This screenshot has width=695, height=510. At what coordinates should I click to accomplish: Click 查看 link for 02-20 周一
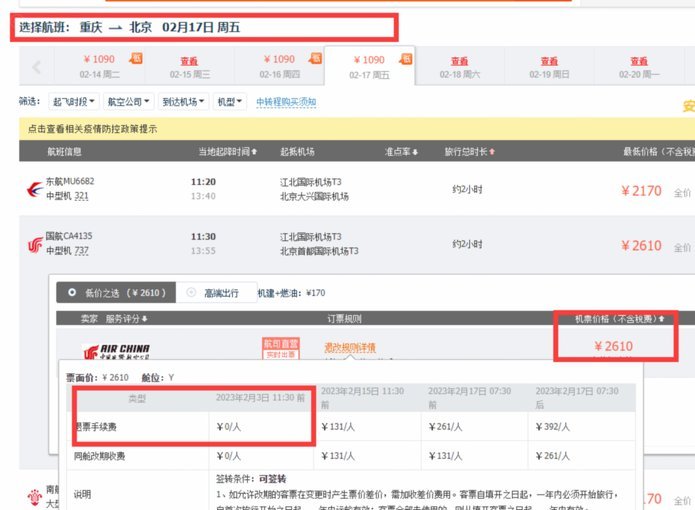pos(639,61)
